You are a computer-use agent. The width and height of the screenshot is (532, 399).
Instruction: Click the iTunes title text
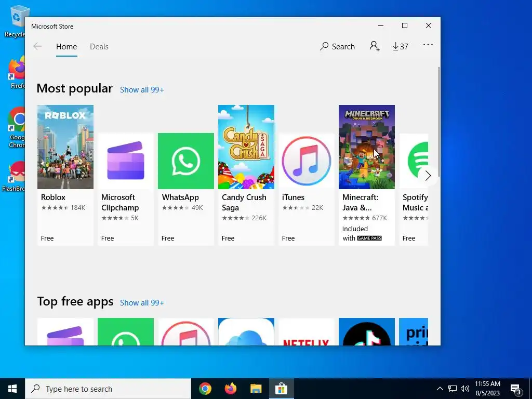293,197
